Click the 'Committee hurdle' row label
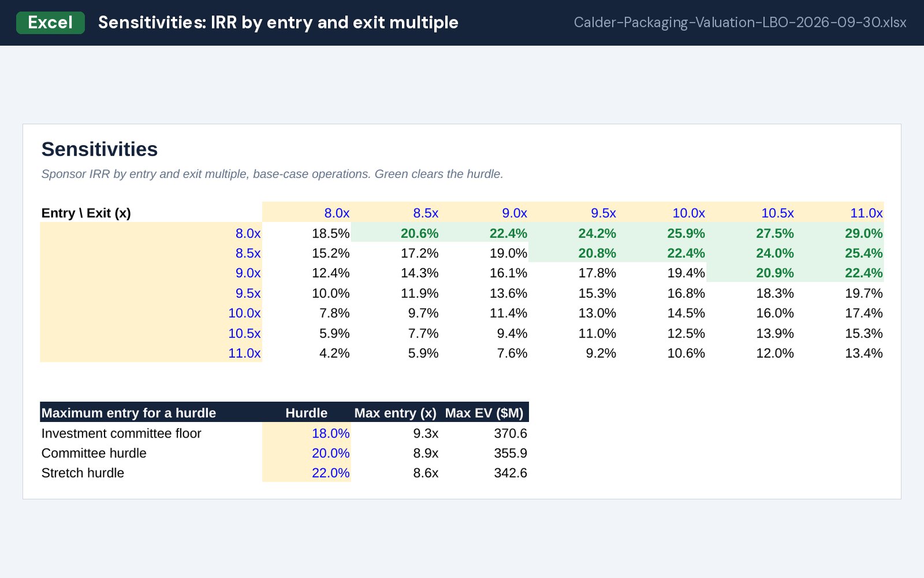Image resolution: width=924 pixels, height=578 pixels. click(94, 453)
